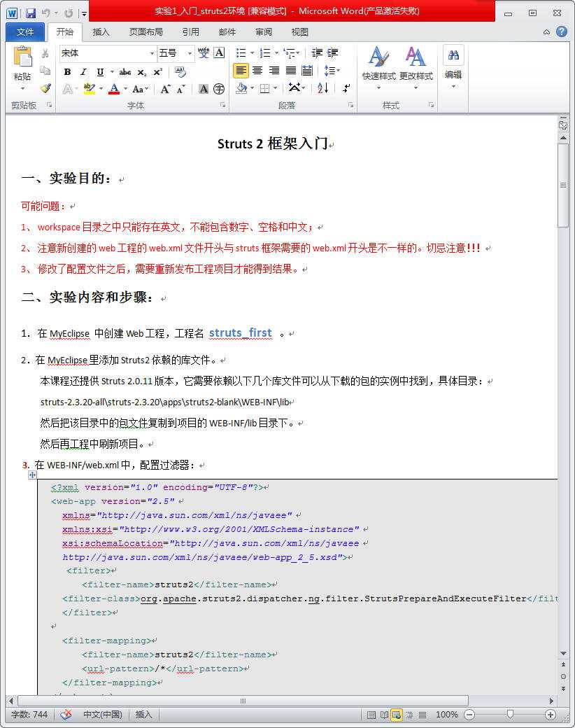Switch to the 审阅 Review tab
The image size is (575, 728).
264,31
